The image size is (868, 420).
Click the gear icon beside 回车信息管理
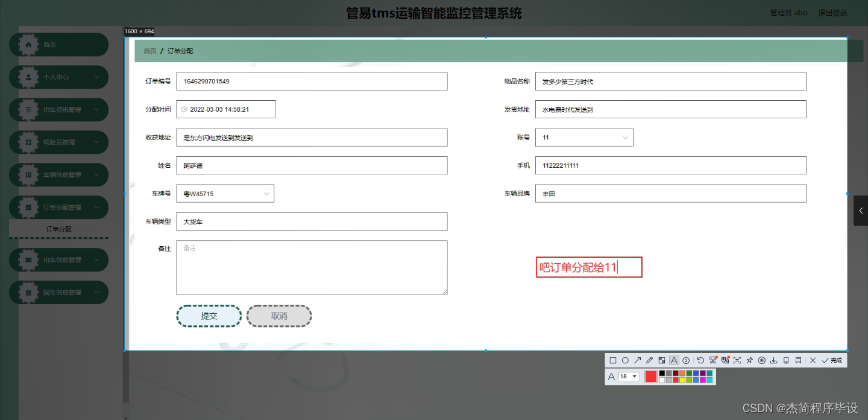click(x=28, y=293)
